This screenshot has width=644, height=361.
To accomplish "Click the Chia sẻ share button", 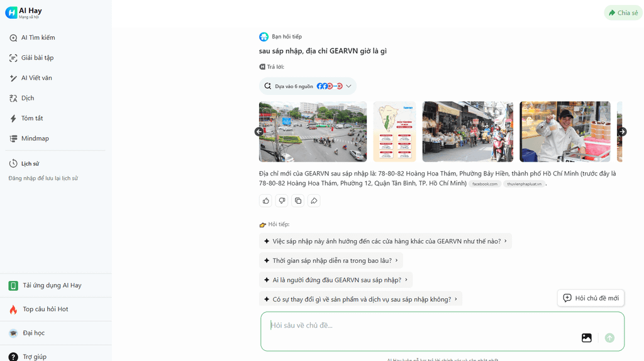I will (623, 13).
